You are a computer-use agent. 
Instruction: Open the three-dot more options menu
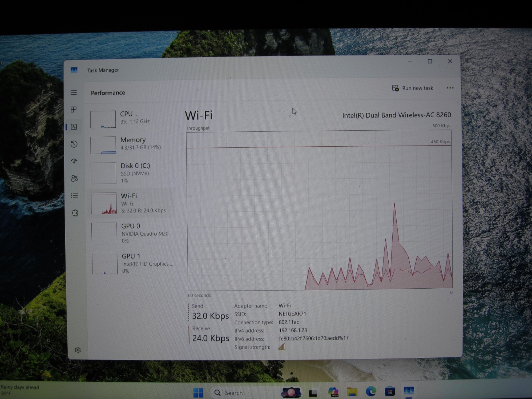point(450,88)
